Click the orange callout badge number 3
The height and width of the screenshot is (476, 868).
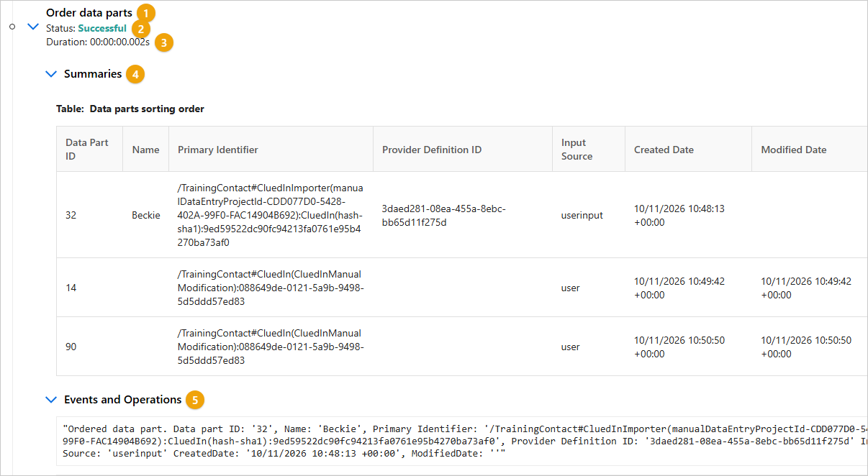[164, 42]
